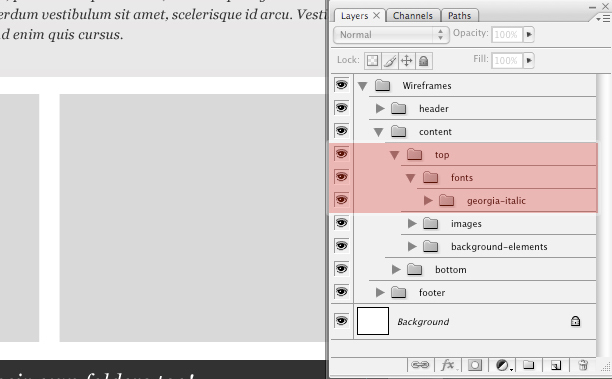Toggle visibility of georgia-italic group
The width and height of the screenshot is (612, 379).
pos(342,200)
